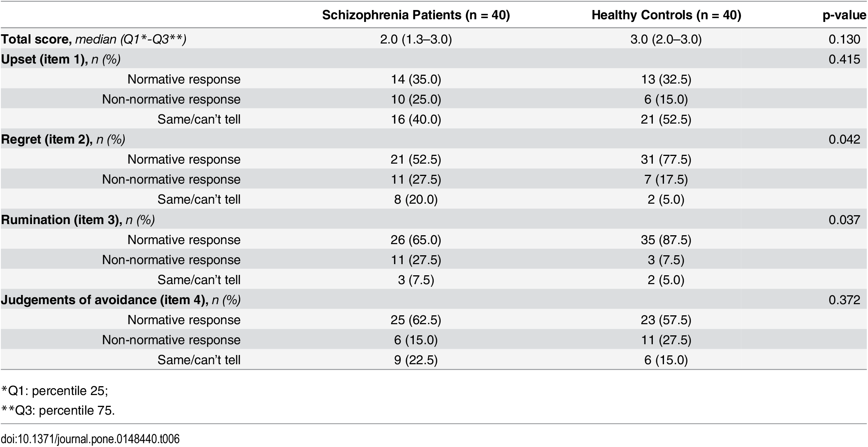Viewport: 868px width, 447px height.
Task: Click the doi journal.pone.0148440.t006 link text
Action: coord(90,439)
